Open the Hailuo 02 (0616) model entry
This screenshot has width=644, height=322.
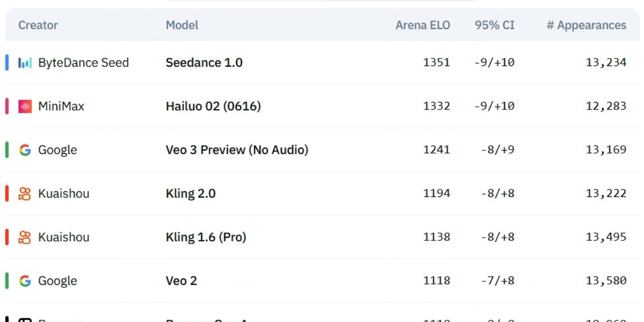point(213,106)
